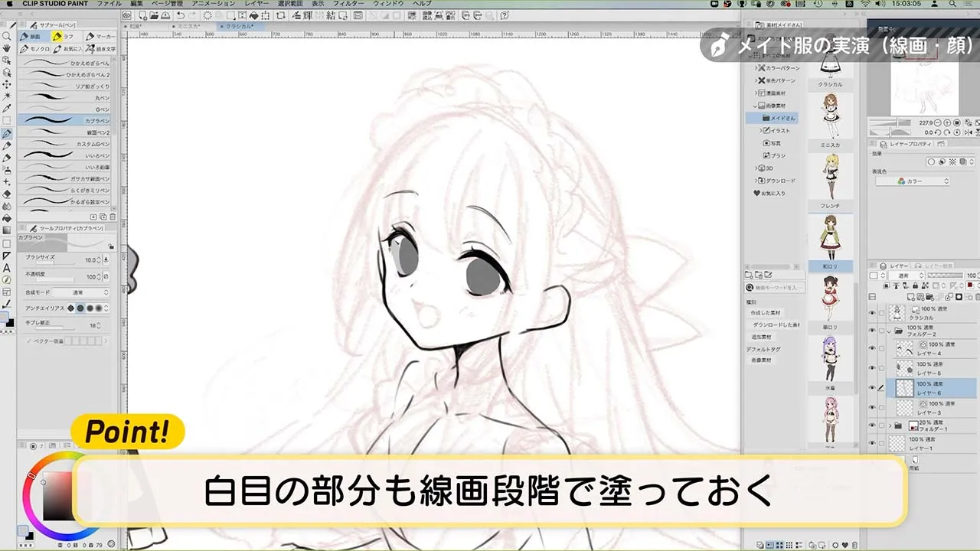Open the 合成モード blend mode dropdown

click(88, 292)
